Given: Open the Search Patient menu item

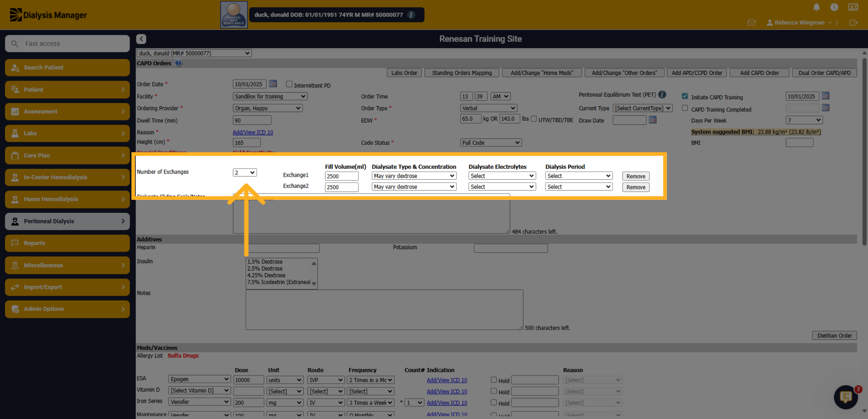Looking at the screenshot, I should coord(67,68).
